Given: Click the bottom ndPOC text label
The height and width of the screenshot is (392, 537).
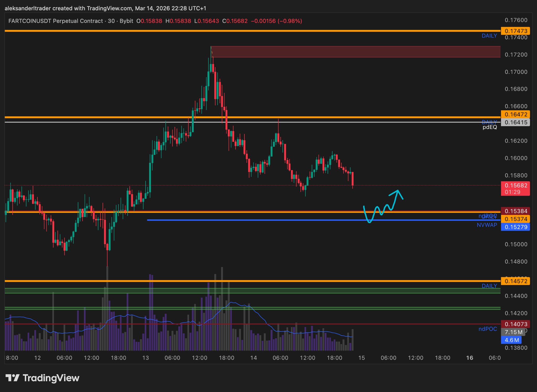Looking at the screenshot, I should pyautogui.click(x=487, y=329).
